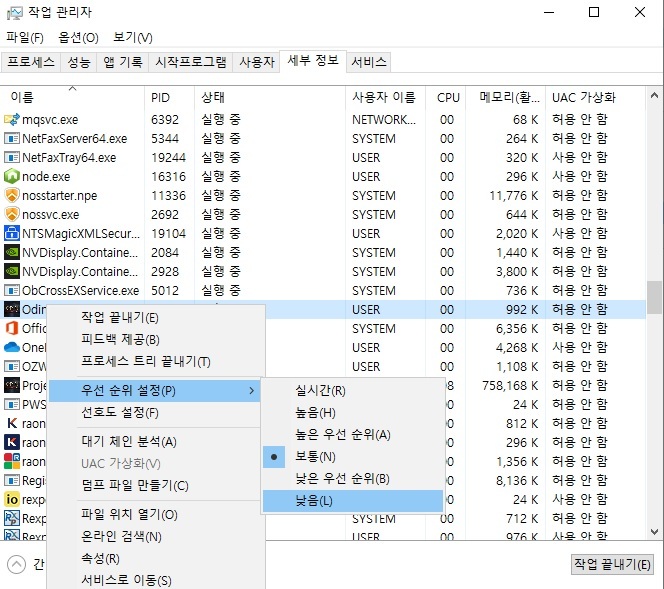Collapse details with bottom-left arrow button
The width and height of the screenshot is (664, 589).
[x=16, y=564]
